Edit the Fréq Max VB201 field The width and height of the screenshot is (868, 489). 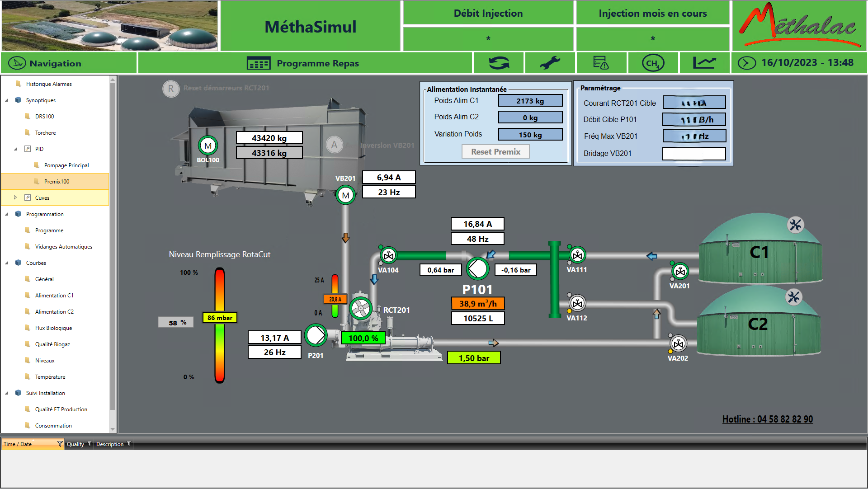[694, 136]
